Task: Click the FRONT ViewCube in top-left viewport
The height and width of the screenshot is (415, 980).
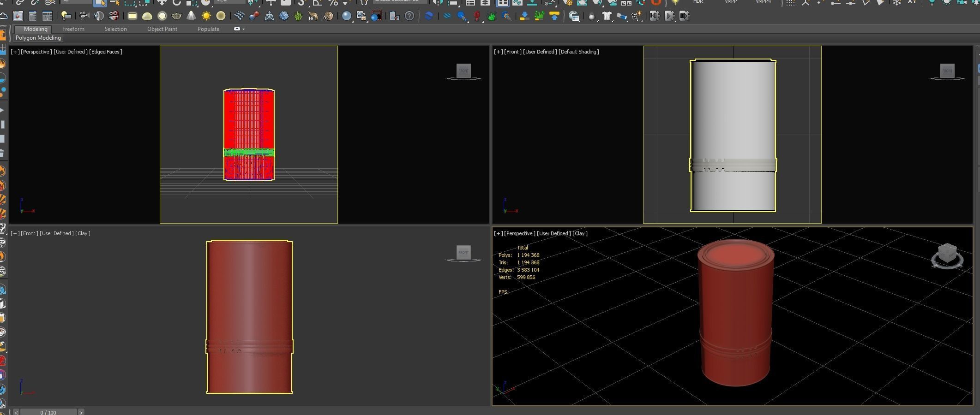Action: (x=463, y=71)
